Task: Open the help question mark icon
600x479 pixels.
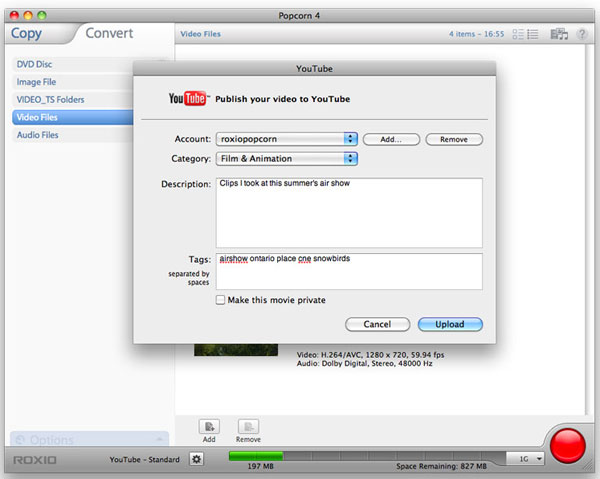Action: point(582,34)
